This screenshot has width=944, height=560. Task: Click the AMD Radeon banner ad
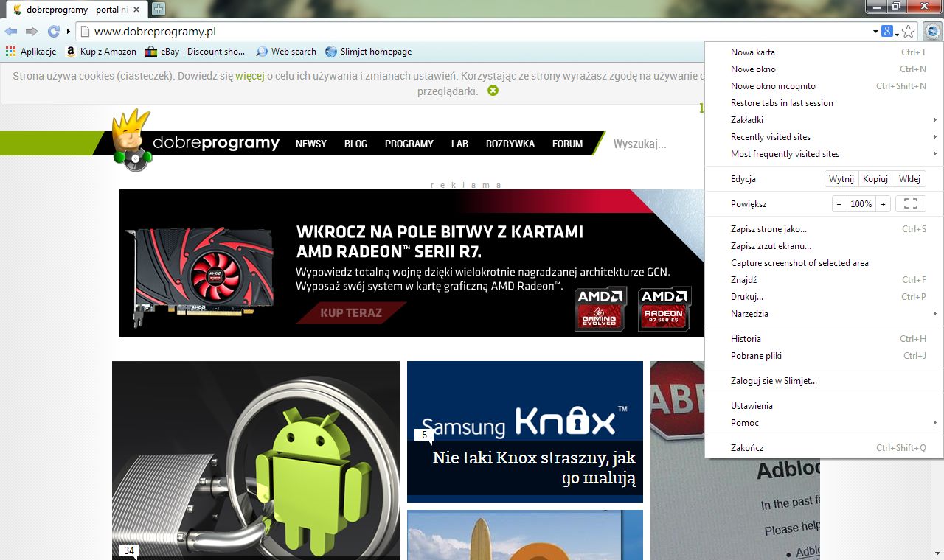pos(412,263)
